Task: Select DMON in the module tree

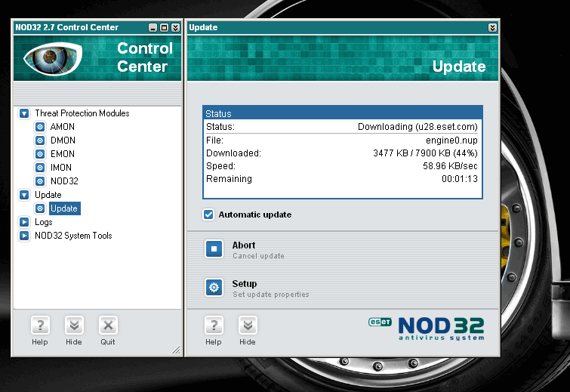Action: coord(63,140)
